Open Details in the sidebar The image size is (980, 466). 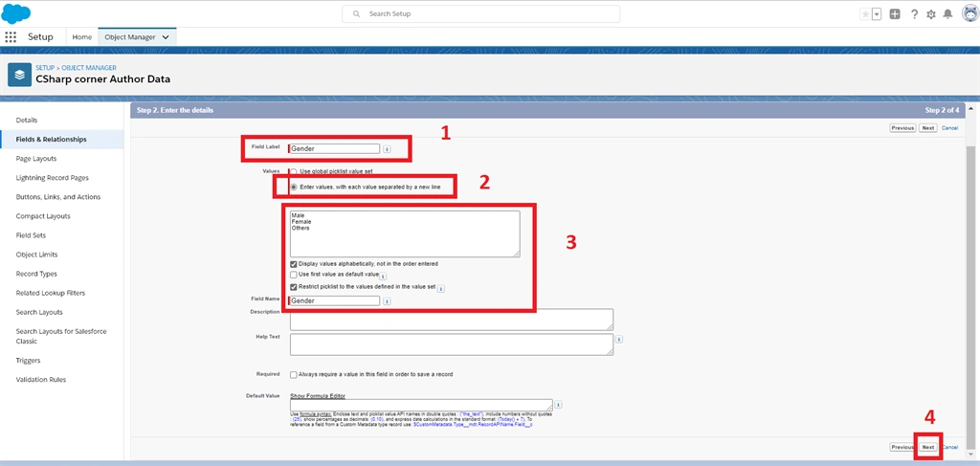click(x=27, y=120)
